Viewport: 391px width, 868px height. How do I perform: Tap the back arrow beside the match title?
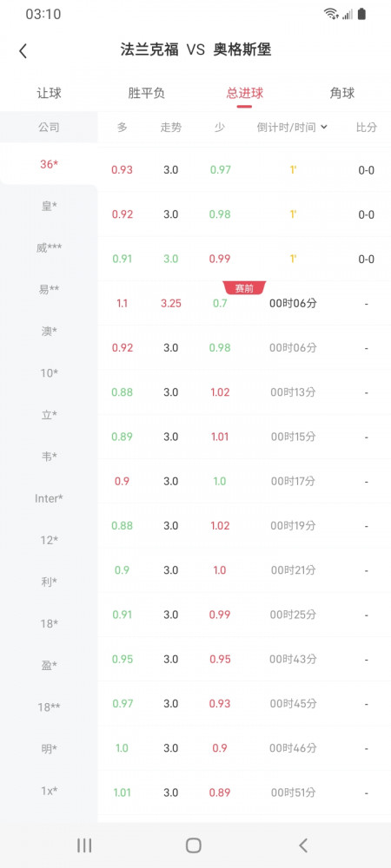pos(23,51)
